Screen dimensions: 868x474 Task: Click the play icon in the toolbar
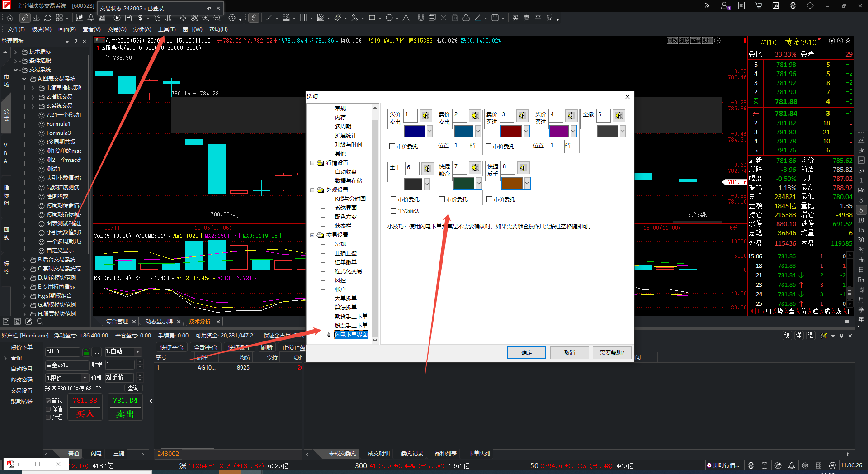(x=117, y=18)
